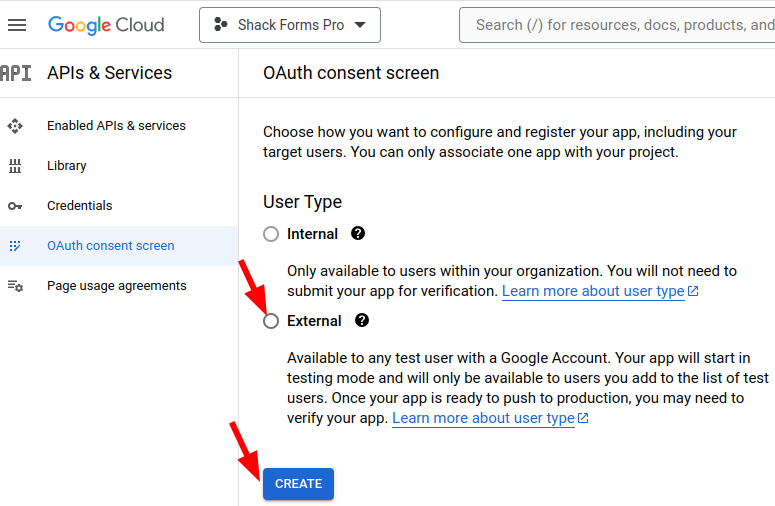The height and width of the screenshot is (506, 775).
Task: Select the Internal user type radio button
Action: (x=271, y=234)
